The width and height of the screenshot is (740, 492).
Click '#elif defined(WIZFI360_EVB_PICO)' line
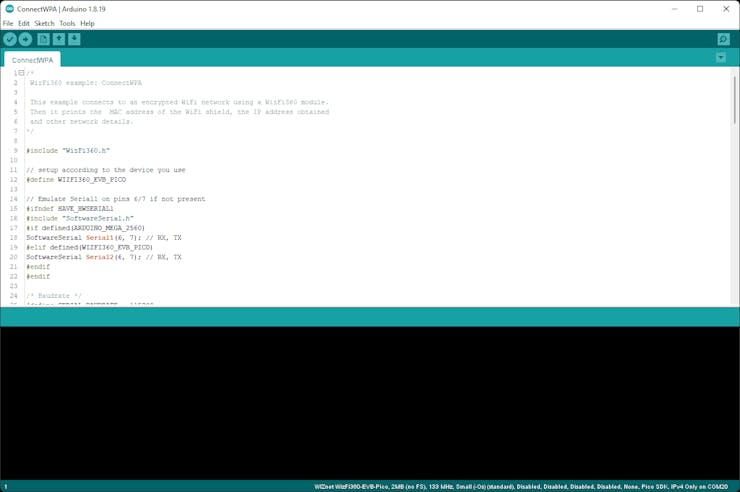click(x=90, y=247)
